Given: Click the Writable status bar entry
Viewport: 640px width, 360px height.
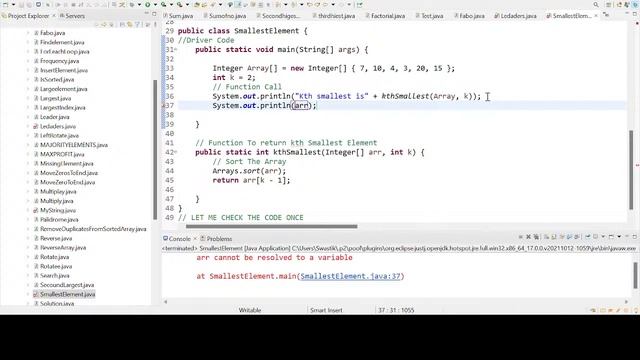Looking at the screenshot, I should 250,310.
